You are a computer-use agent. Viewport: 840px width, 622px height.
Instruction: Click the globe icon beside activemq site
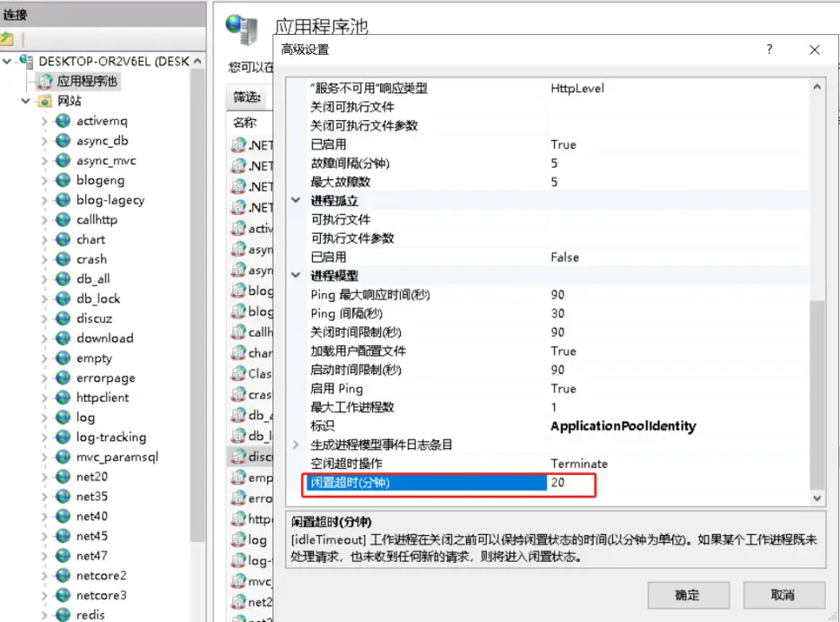(x=62, y=121)
